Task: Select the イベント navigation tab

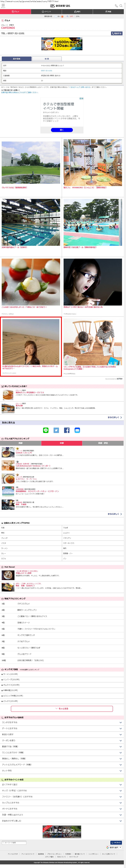Action: (x=47, y=11)
